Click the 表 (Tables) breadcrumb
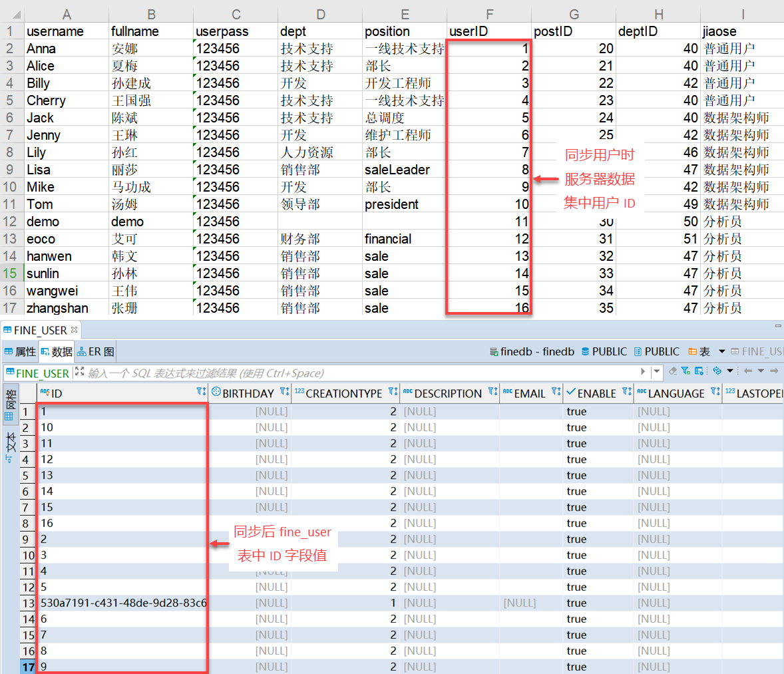 pyautogui.click(x=699, y=351)
